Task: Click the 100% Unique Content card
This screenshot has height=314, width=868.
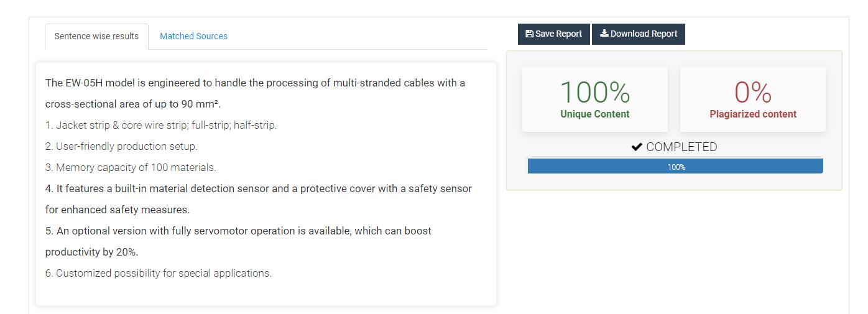Action: click(595, 99)
